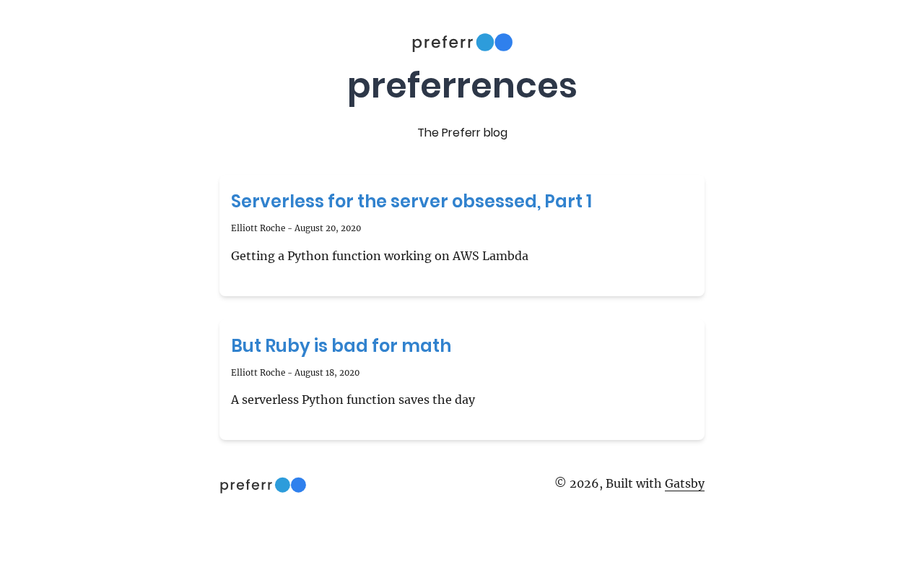Follow the Gatsby link in the footer
The height and width of the screenshot is (578, 924).
[x=684, y=483]
